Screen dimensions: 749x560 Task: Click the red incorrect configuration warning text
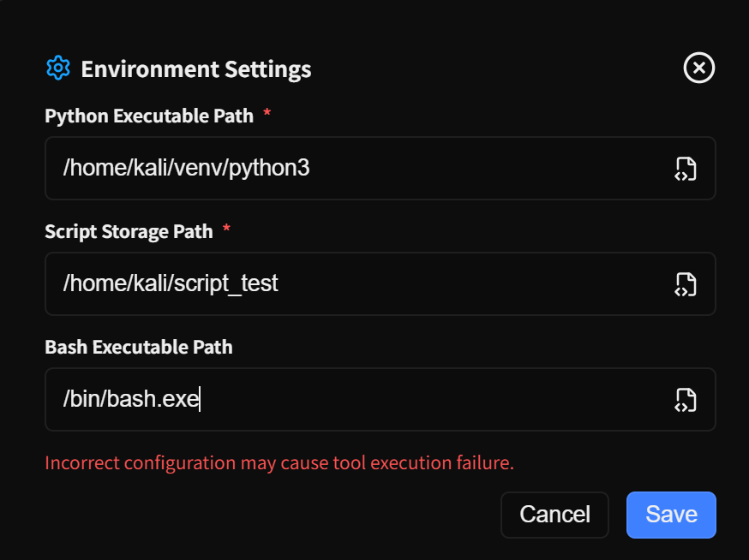(279, 463)
